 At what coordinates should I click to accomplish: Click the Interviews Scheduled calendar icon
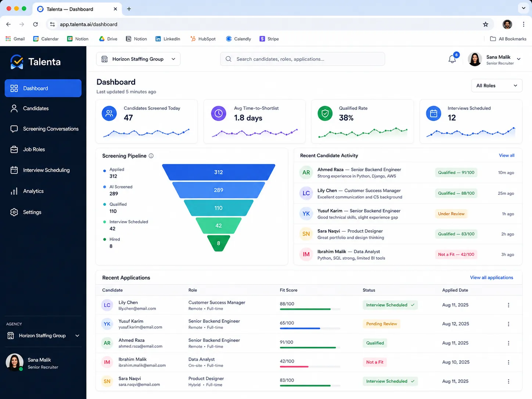434,114
